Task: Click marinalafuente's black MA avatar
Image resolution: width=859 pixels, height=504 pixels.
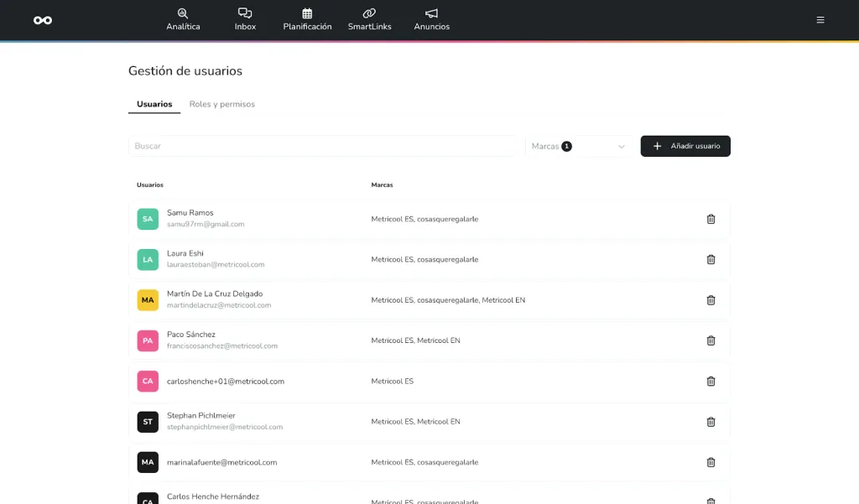Action: pos(148,462)
